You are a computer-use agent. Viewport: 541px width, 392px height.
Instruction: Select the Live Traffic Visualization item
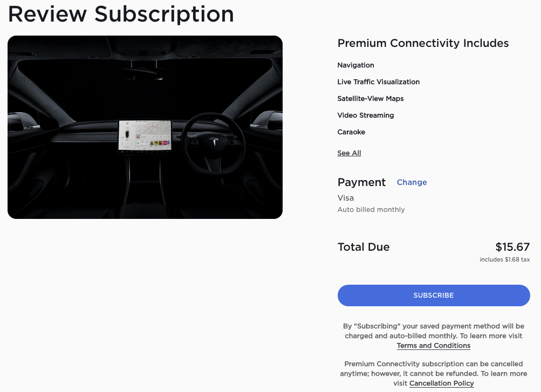tap(378, 82)
